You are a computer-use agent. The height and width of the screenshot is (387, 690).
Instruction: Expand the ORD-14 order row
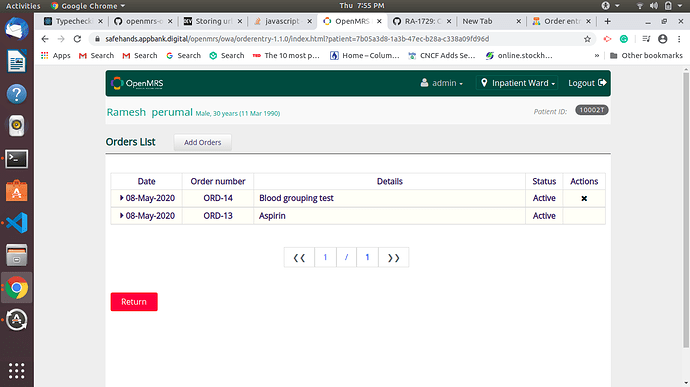pyautogui.click(x=121, y=198)
